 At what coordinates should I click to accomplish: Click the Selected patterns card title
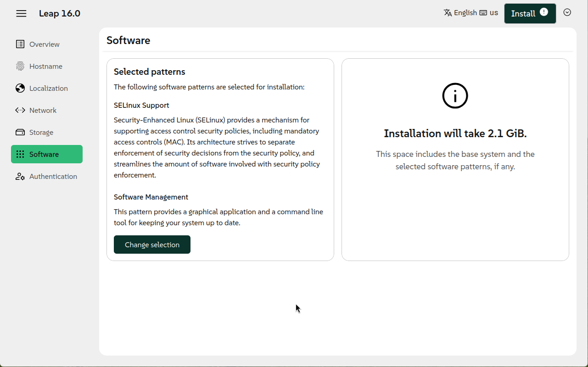(150, 72)
